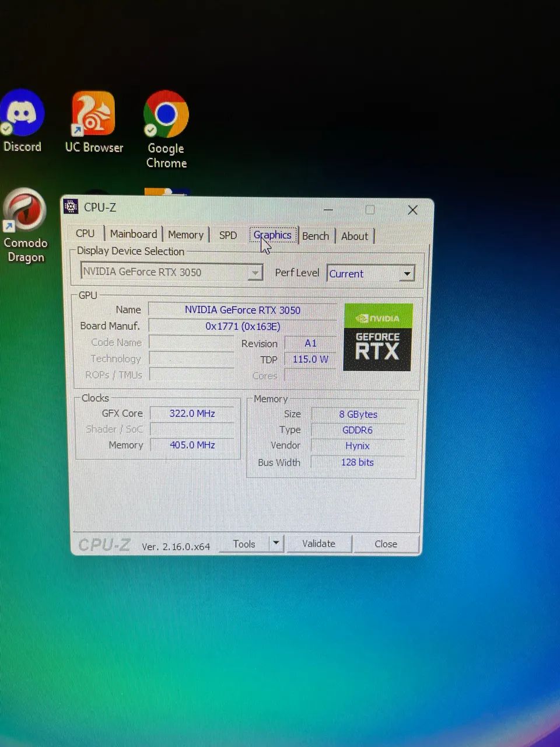
Task: Close CPU-Z with the title bar X
Action: 412,210
